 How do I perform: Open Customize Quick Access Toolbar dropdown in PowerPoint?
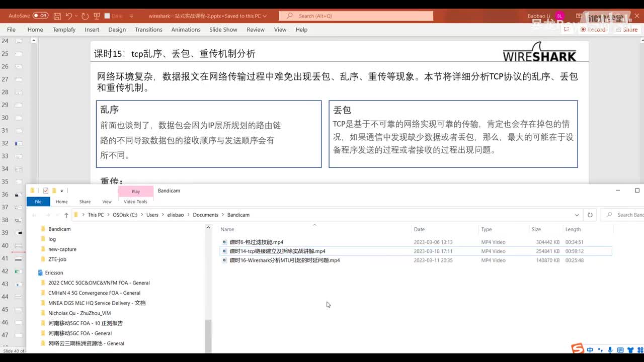coord(131,16)
